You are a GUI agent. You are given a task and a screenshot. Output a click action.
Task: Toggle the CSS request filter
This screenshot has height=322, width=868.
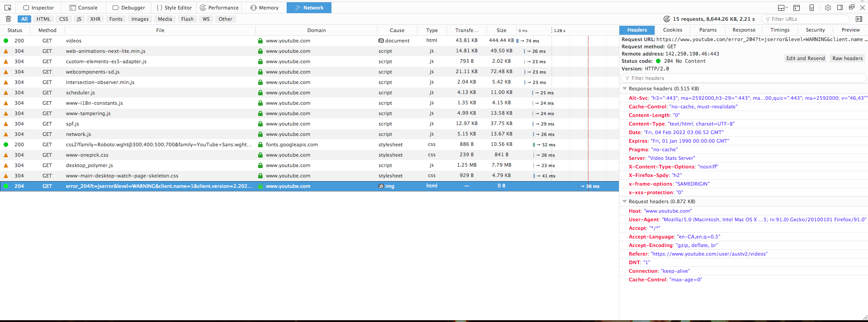tap(64, 19)
